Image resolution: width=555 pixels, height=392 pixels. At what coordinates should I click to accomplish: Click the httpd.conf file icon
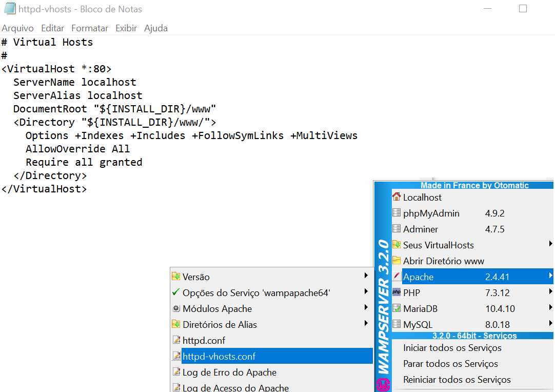177,340
